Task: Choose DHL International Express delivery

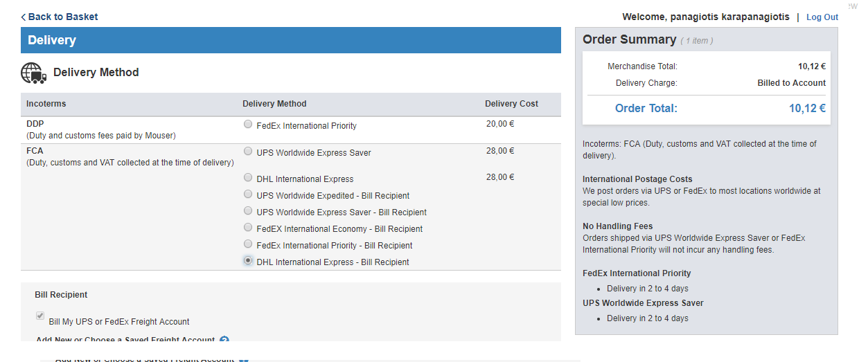Action: pyautogui.click(x=248, y=178)
